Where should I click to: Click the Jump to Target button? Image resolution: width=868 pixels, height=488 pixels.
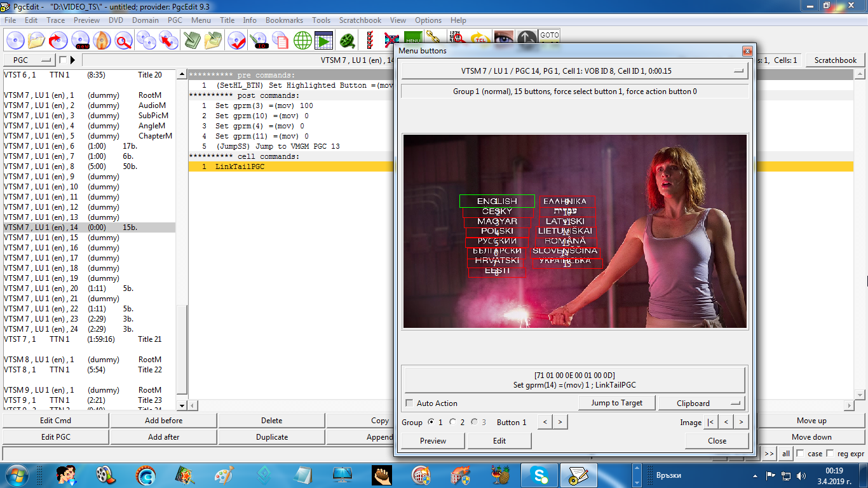616,403
